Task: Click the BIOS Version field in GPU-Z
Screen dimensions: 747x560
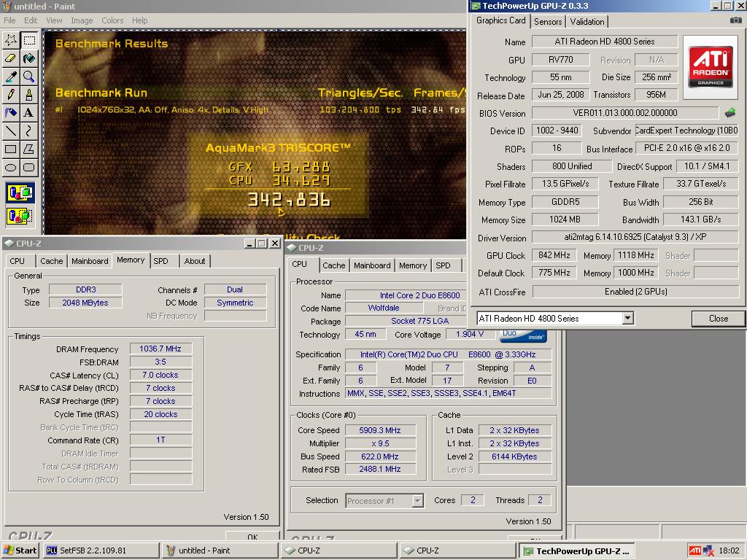Action: pyautogui.click(x=625, y=113)
